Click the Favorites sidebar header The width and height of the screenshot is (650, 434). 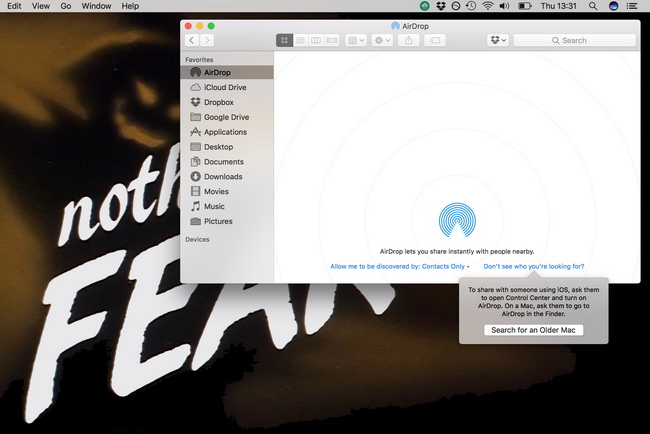[x=199, y=59]
